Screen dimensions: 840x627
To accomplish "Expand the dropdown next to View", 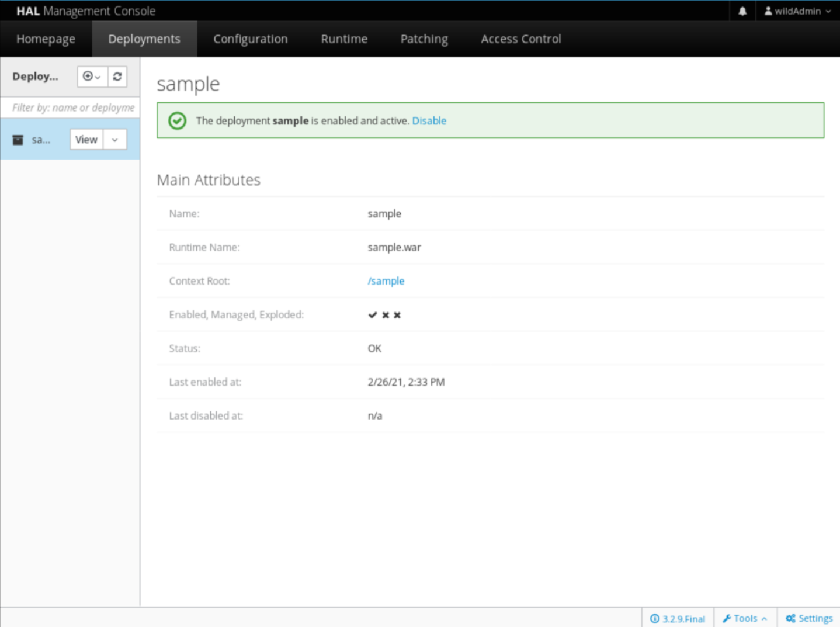I will pos(115,140).
